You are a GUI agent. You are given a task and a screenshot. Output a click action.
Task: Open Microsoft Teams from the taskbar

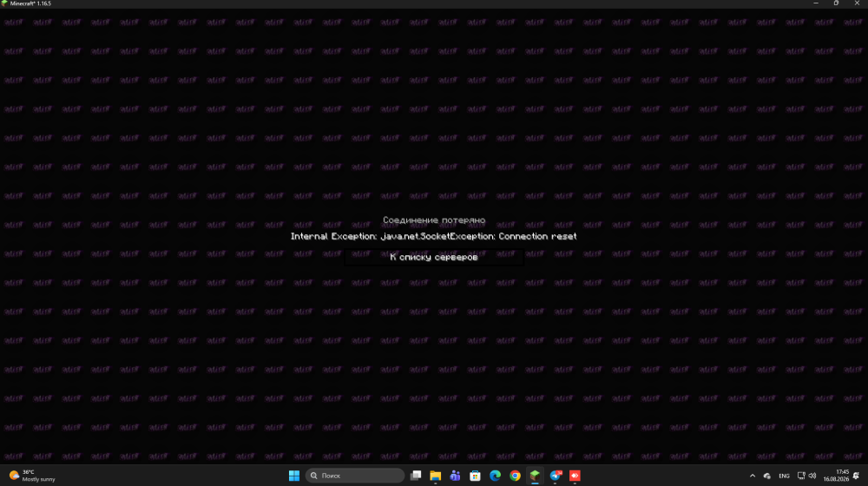[455, 476]
